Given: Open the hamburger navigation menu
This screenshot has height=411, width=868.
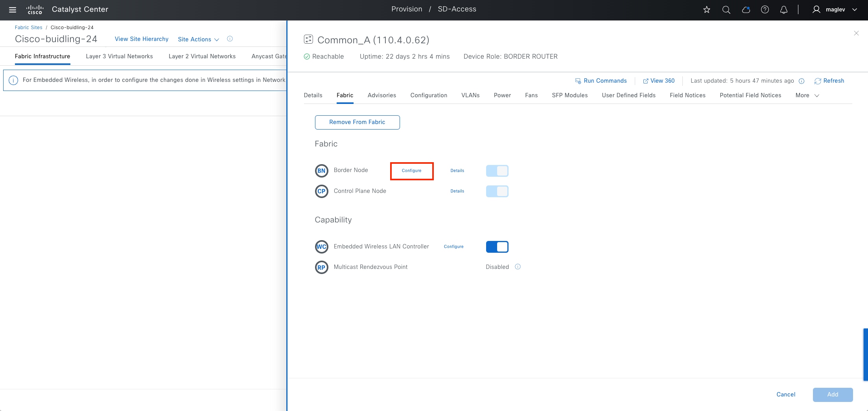Looking at the screenshot, I should pos(13,9).
